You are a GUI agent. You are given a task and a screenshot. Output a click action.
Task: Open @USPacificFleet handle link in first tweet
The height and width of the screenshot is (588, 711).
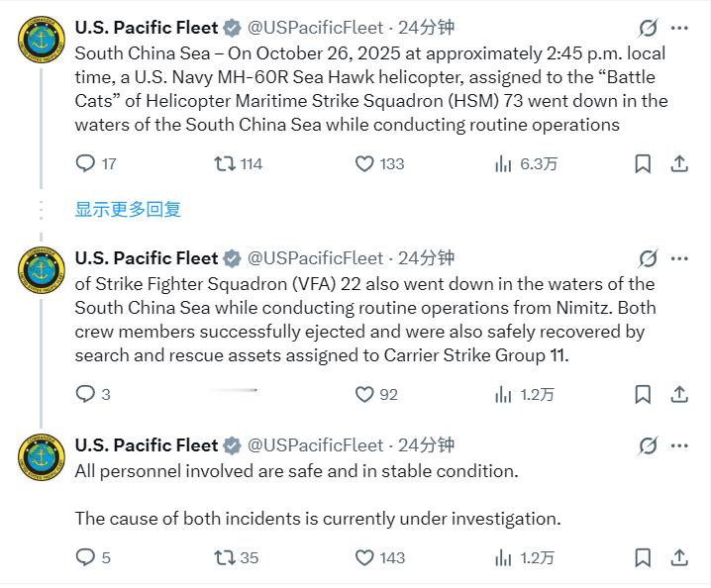click(314, 28)
